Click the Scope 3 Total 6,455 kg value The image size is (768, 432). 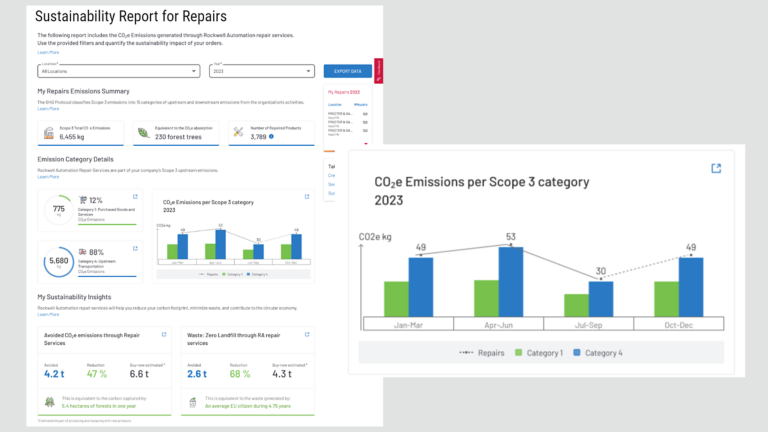pos(72,137)
